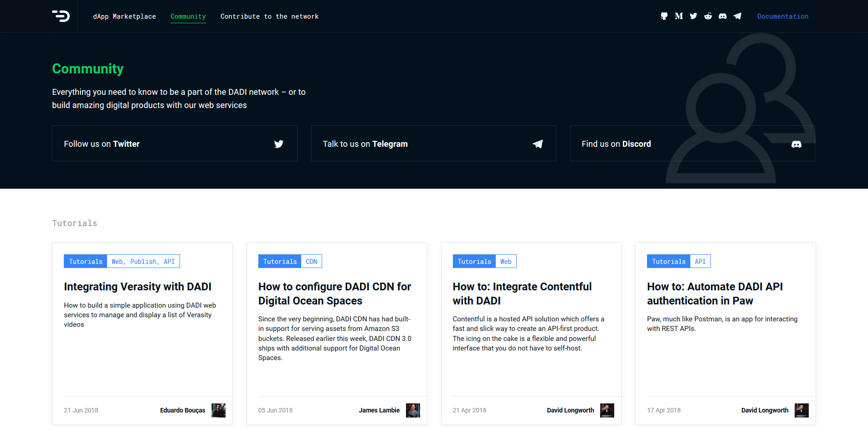Click the Web, Publish, API tag
This screenshot has width=868, height=428.
(x=143, y=261)
